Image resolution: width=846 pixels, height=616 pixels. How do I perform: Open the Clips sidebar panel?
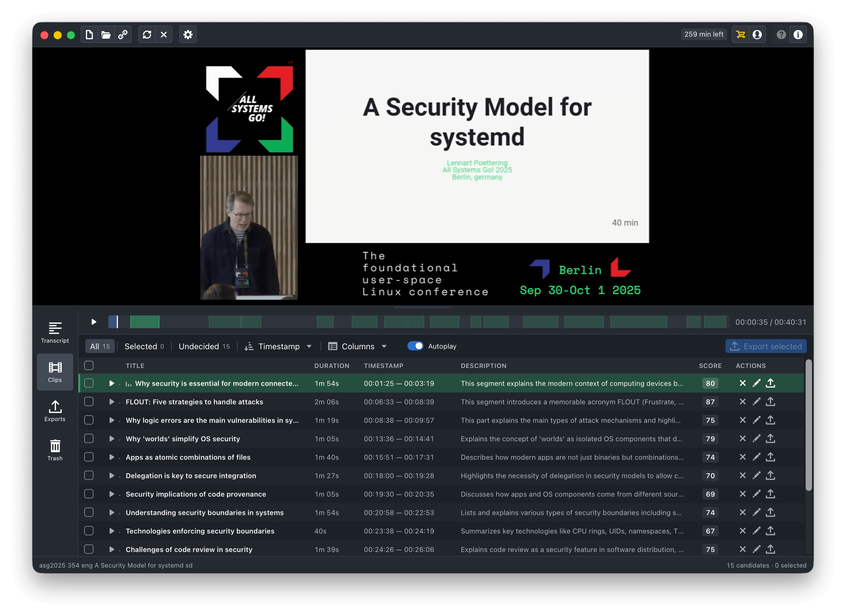[x=55, y=372]
